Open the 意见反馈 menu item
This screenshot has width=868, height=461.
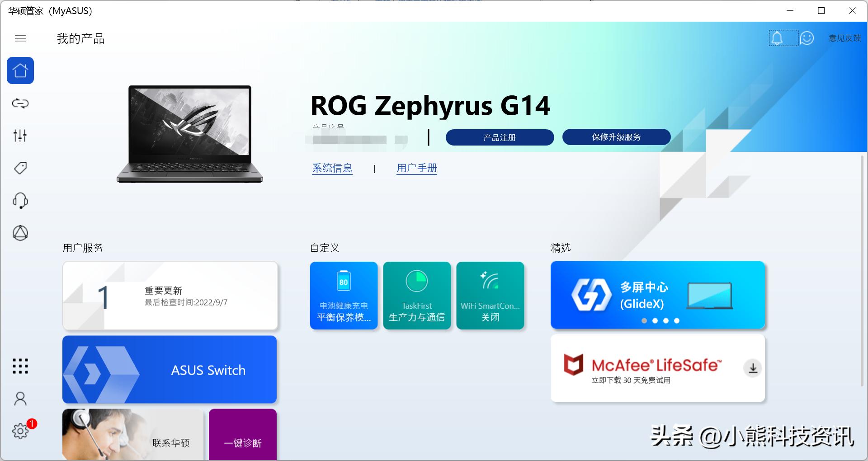click(844, 38)
